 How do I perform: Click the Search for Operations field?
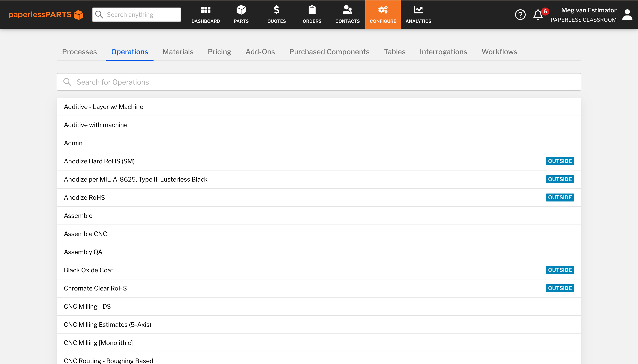tap(319, 82)
